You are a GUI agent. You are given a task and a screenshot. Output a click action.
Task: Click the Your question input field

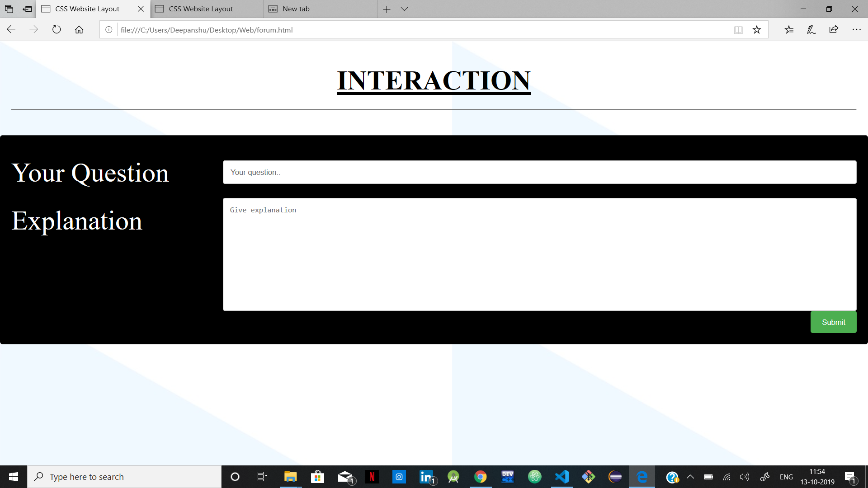(x=539, y=172)
